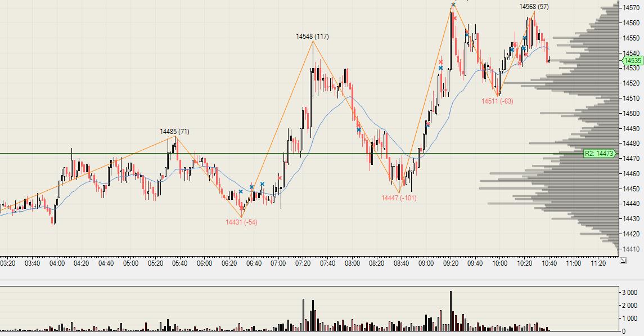
Task: Click the 14480 price axis label
Action: (x=632, y=144)
